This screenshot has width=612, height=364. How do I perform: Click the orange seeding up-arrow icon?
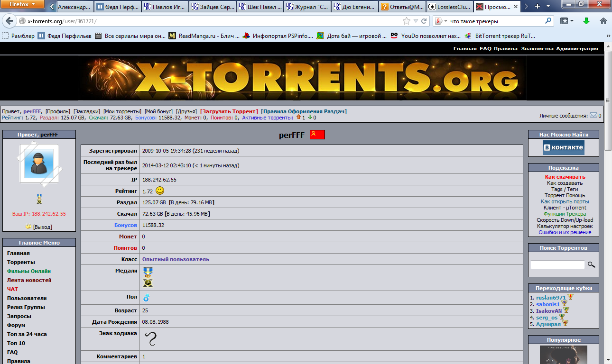(x=298, y=118)
